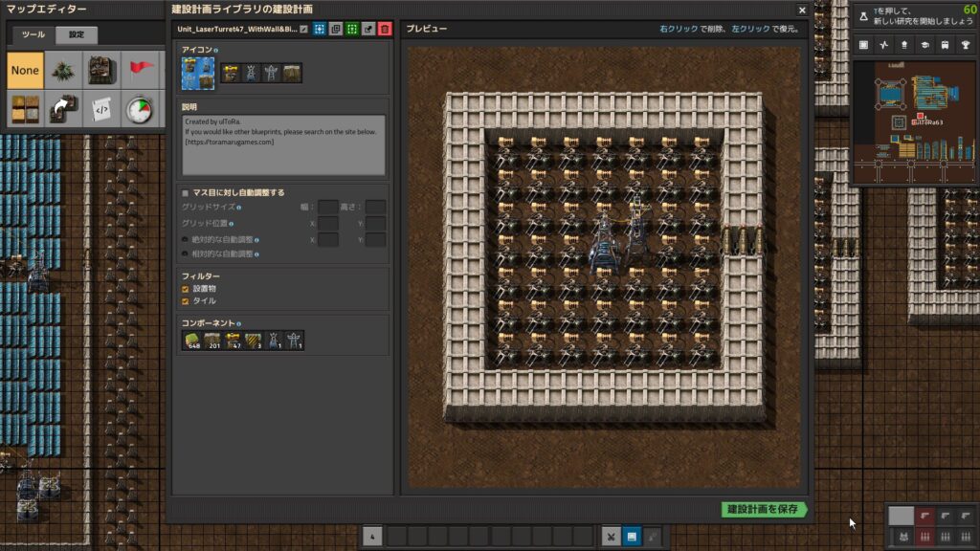Viewport: 980px width, 551px height.
Task: Click red highlighted ammo slot
Action: point(925,536)
